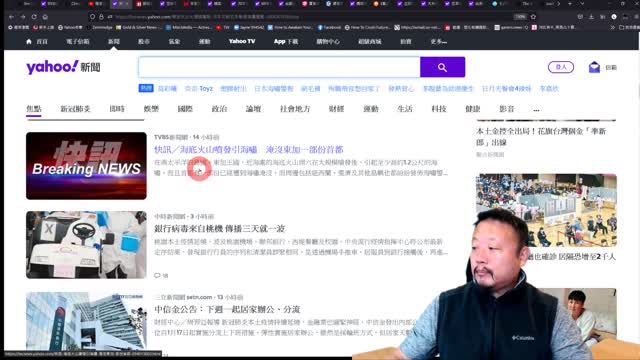The width and height of the screenshot is (640, 360).
Task: Open 股市 in the top nav
Action: (144, 41)
